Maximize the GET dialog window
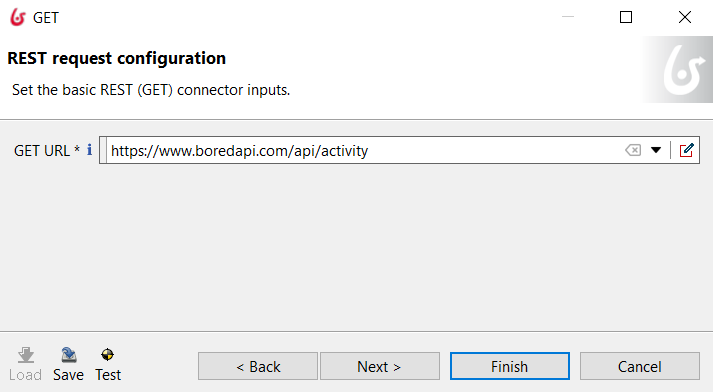This screenshot has height=392, width=713. point(626,17)
